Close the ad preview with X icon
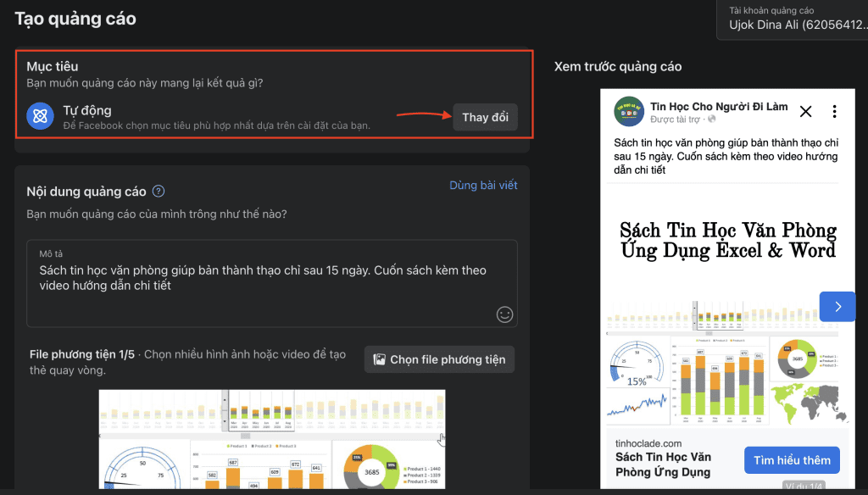The height and width of the screenshot is (495, 868). point(805,111)
